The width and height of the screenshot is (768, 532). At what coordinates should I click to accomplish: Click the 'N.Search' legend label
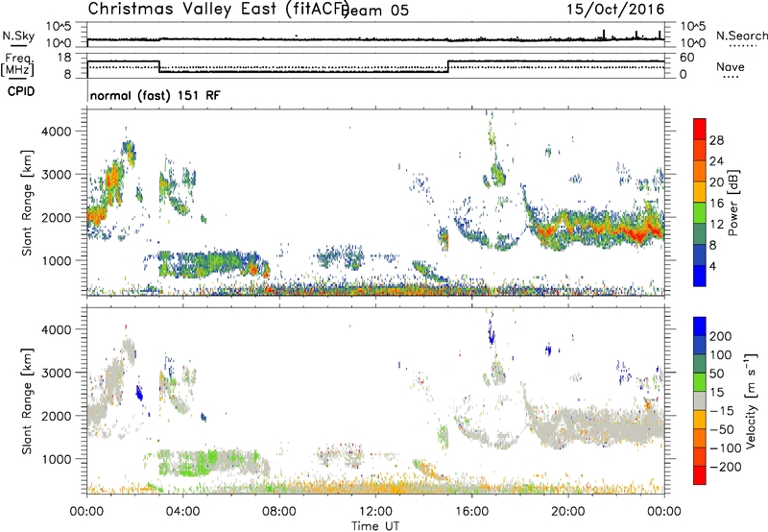point(741,36)
